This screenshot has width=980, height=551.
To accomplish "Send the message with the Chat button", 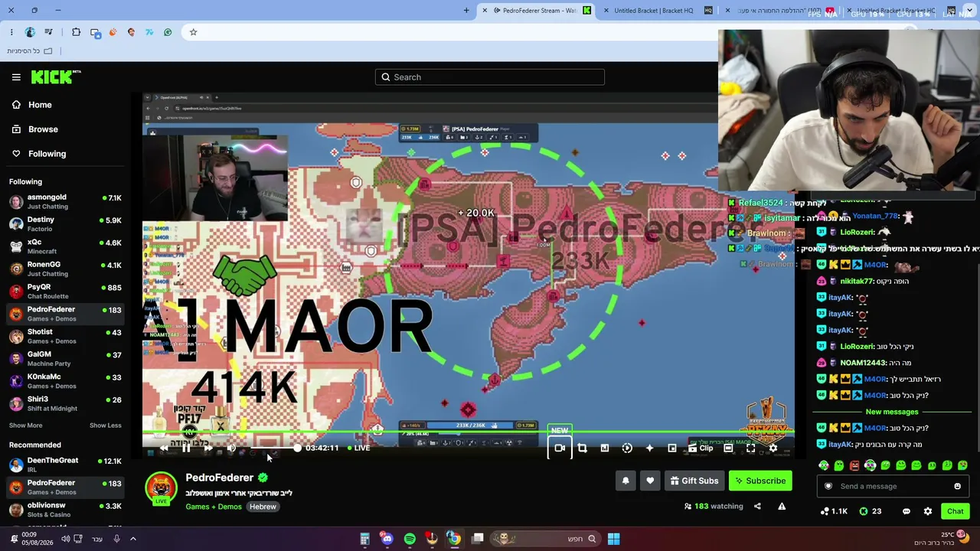I will coord(955,511).
